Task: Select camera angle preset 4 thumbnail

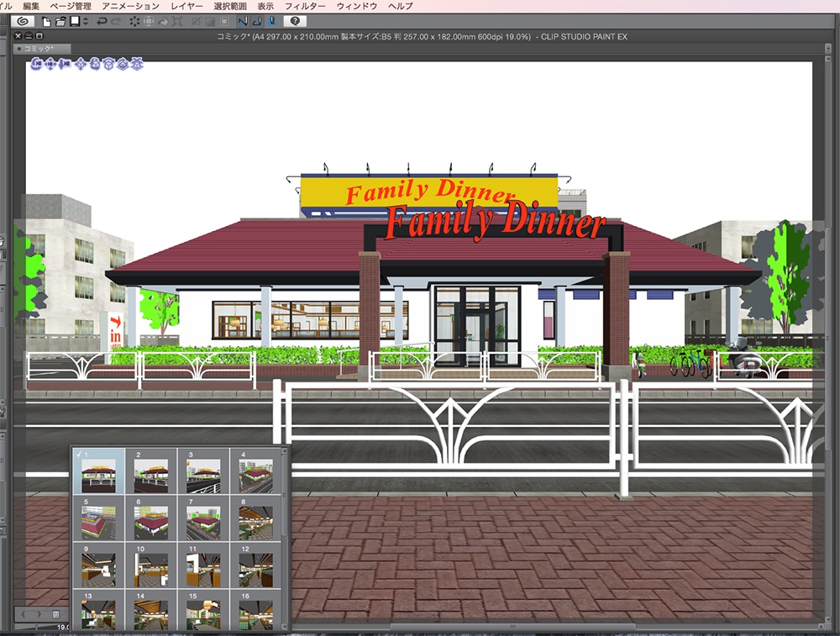Action: click(255, 471)
